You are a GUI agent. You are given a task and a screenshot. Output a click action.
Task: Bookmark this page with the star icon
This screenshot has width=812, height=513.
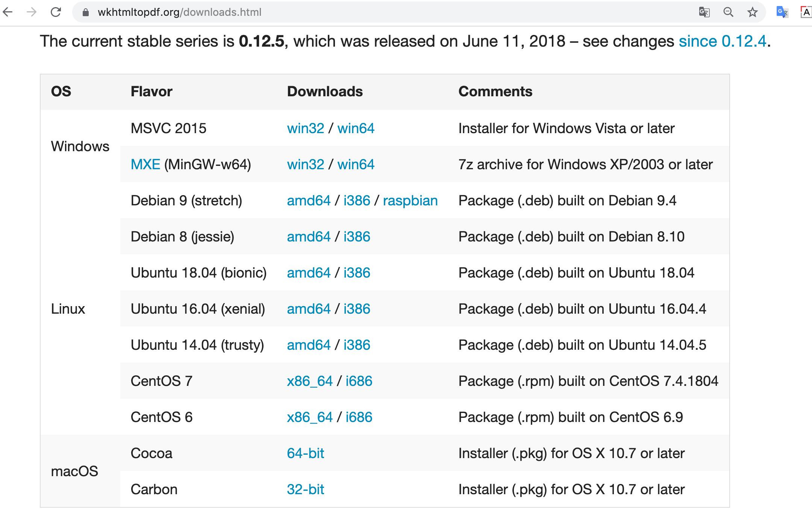[x=752, y=12]
